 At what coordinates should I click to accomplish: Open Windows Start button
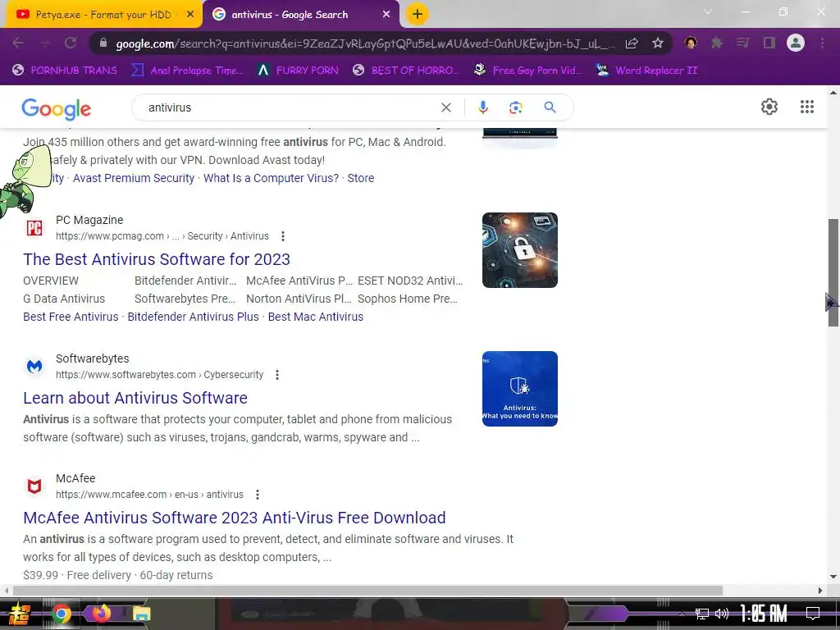pyautogui.click(x=19, y=614)
